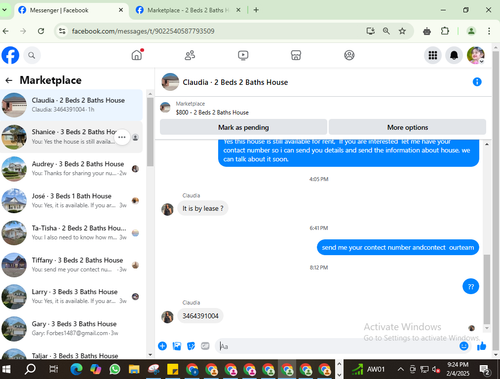Open Chrome three-dot menu
500x379 pixels.
[489, 31]
